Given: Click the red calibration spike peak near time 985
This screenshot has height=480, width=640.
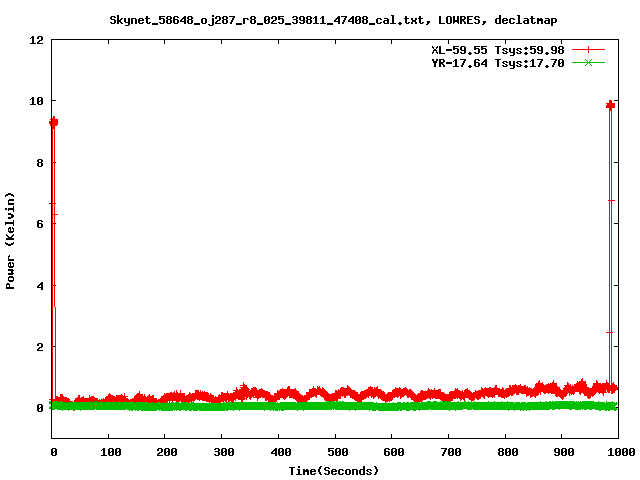Looking at the screenshot, I should click(x=610, y=105).
